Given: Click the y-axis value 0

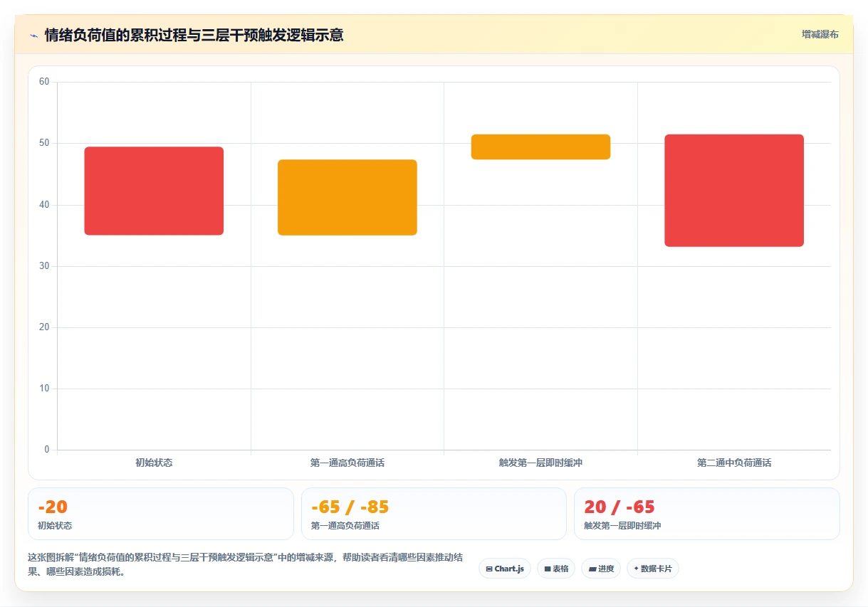Looking at the screenshot, I should coord(47,450).
